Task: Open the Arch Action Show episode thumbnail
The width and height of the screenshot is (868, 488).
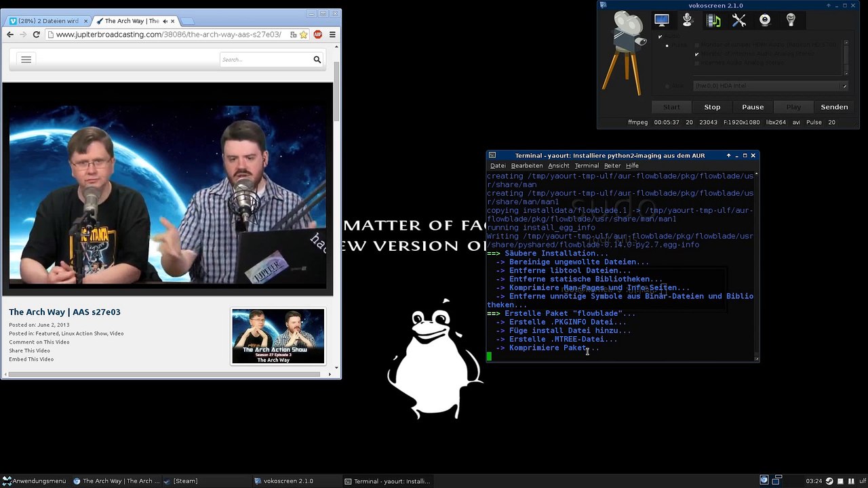Action: coord(278,336)
